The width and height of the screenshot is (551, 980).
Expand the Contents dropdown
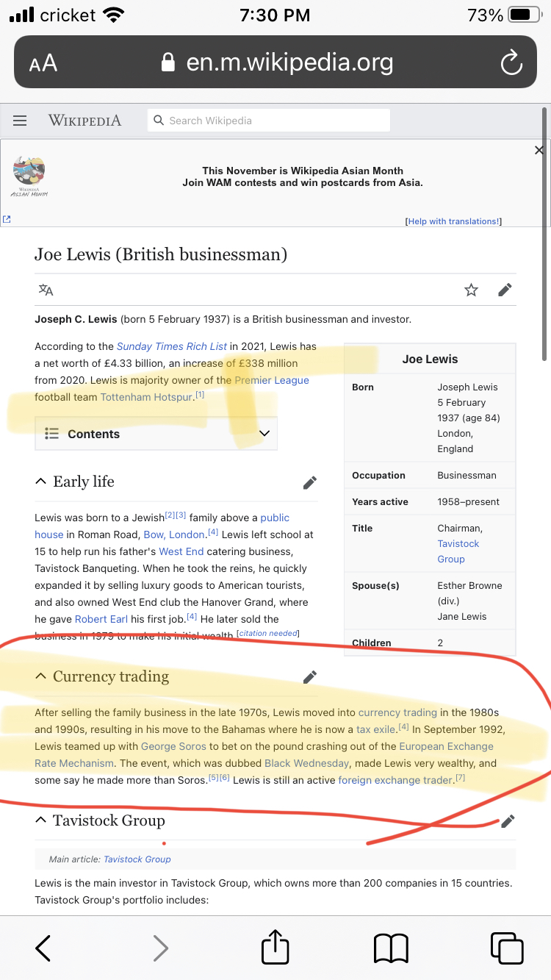(x=156, y=434)
